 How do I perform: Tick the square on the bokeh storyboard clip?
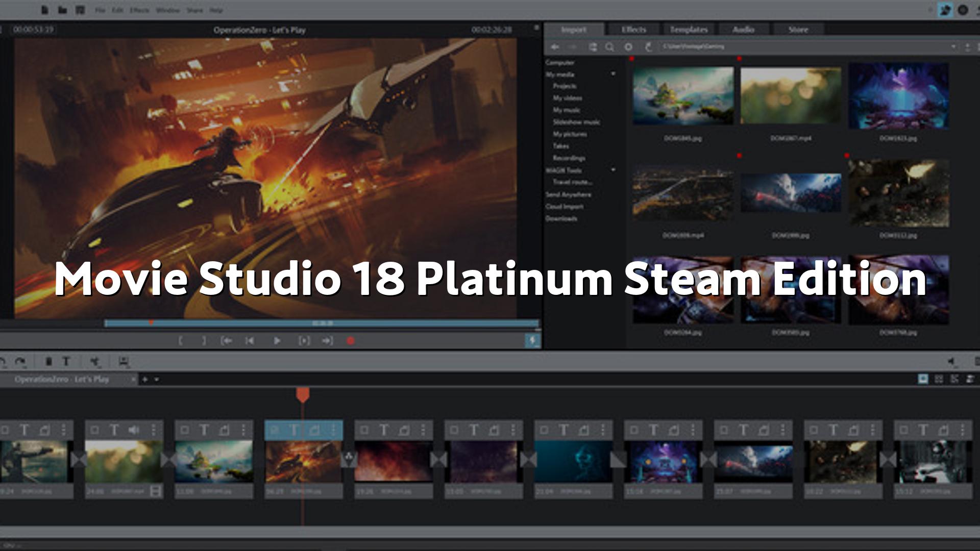click(94, 431)
